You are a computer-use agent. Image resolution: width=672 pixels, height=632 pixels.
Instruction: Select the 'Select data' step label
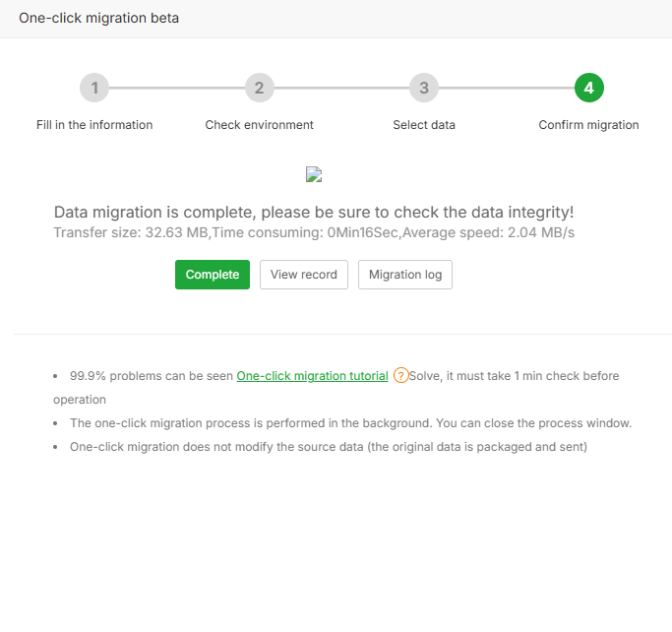(x=424, y=125)
